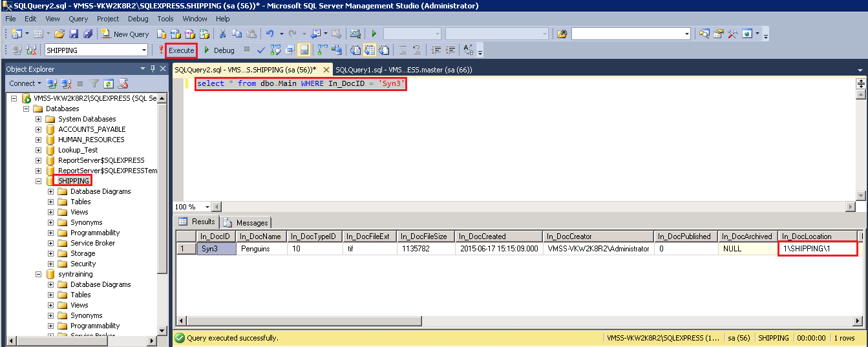Click into the SQL query editor text
868x347 pixels.
point(301,84)
